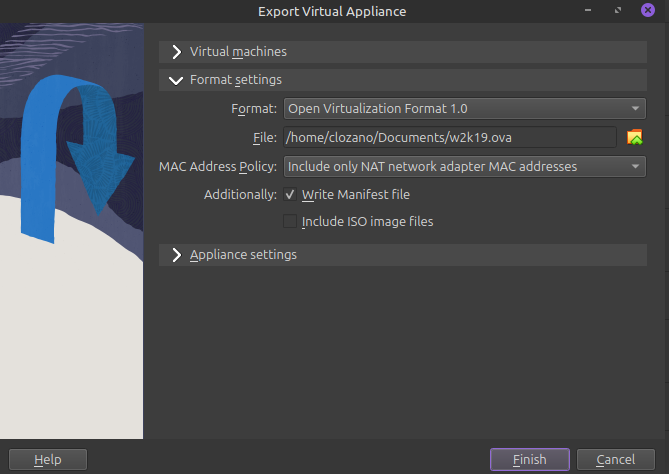Viewport: 669px width, 474px height.
Task: Click the "Format:" field label
Action: tap(254, 108)
